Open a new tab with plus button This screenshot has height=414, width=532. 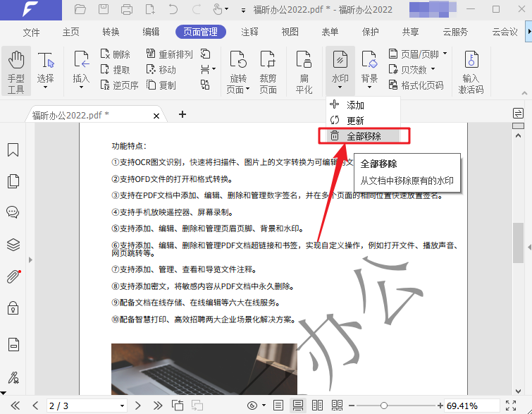tap(183, 114)
